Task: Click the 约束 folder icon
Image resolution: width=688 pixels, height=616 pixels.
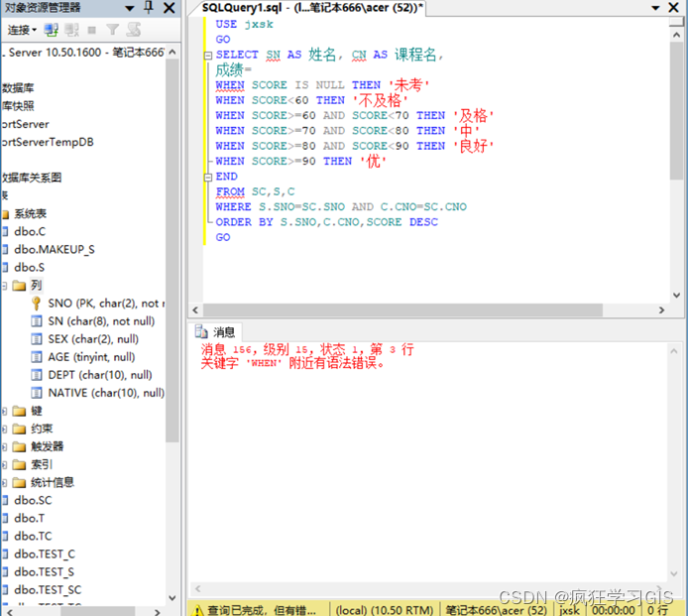Action: [19, 429]
